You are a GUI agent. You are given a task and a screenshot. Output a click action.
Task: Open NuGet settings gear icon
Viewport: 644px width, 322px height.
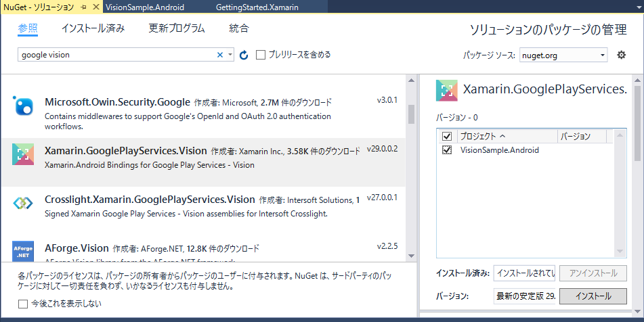(x=622, y=55)
